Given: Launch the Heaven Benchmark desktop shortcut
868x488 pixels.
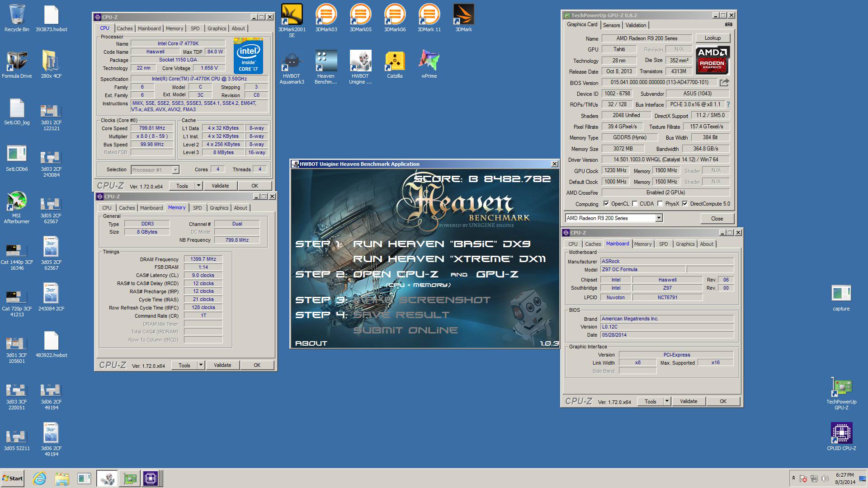Looking at the screenshot, I should (x=326, y=67).
